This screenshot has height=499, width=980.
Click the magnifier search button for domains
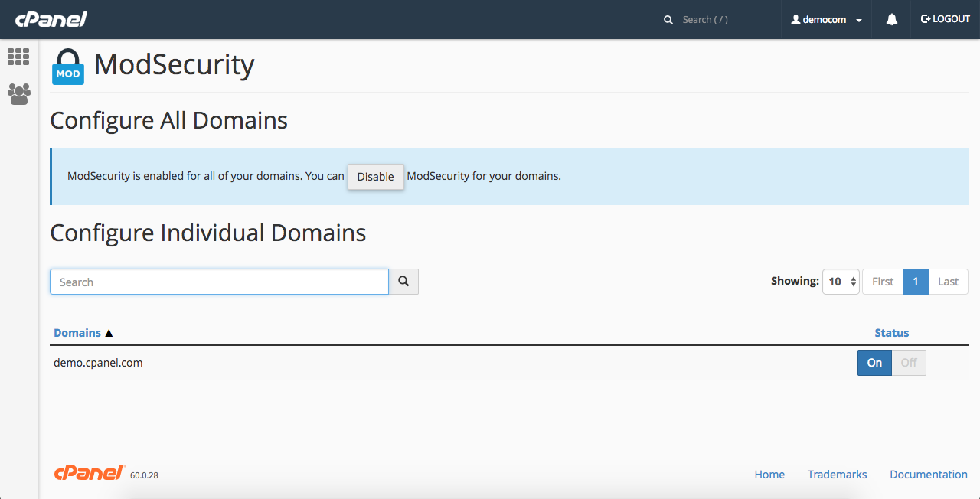click(403, 282)
